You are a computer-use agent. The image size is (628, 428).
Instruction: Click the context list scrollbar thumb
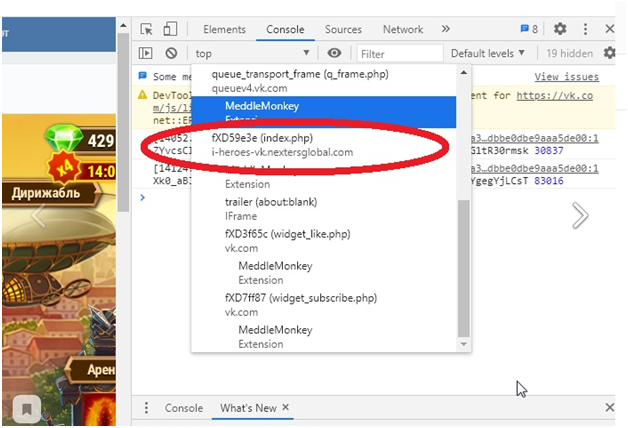point(463,268)
